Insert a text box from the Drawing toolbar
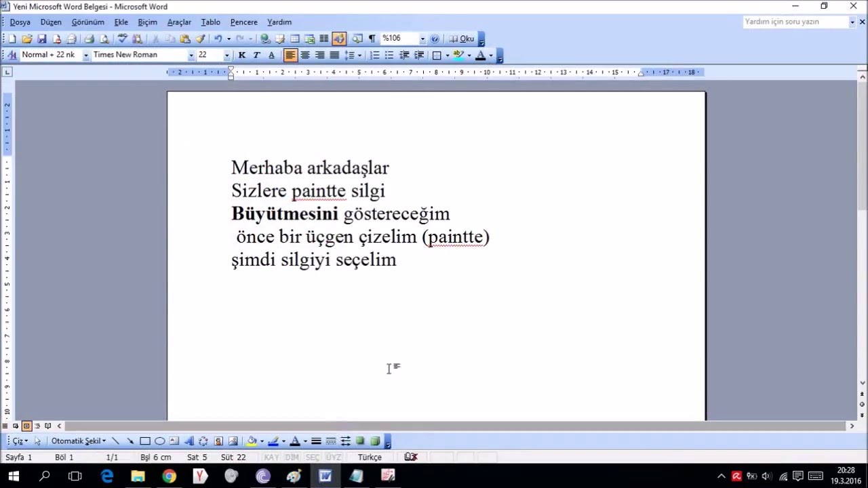 point(174,441)
